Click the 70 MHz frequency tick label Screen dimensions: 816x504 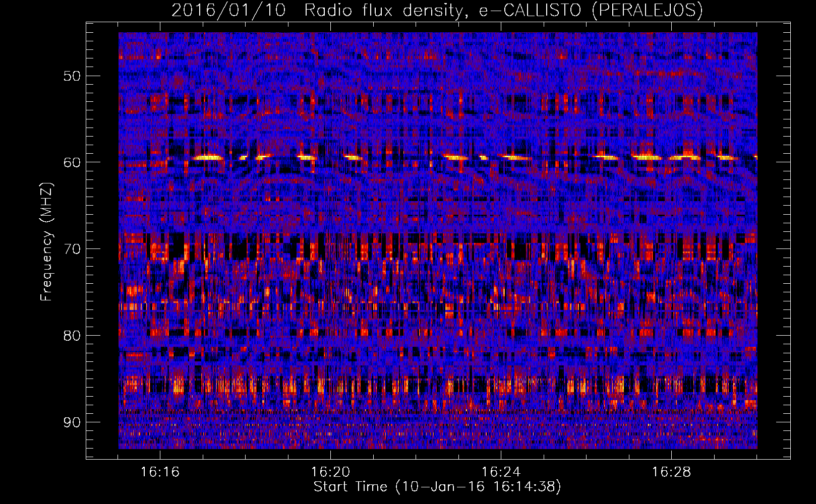point(72,249)
